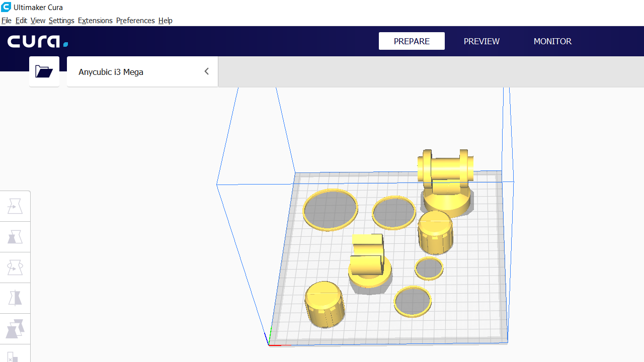Select the largest flat ring model
The image size is (644, 362).
click(331, 210)
